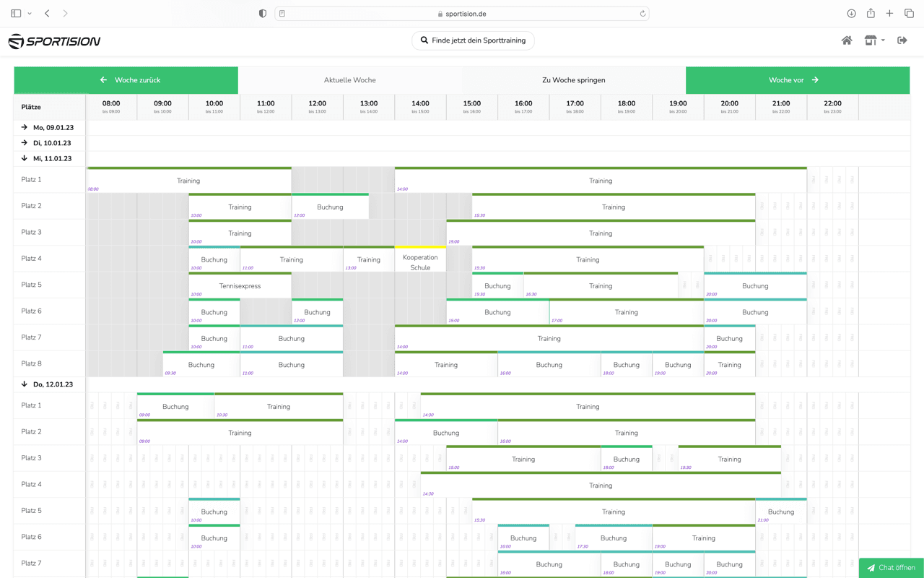Click the privacy shield icon
Viewport: 924px width, 578px height.
point(263,14)
